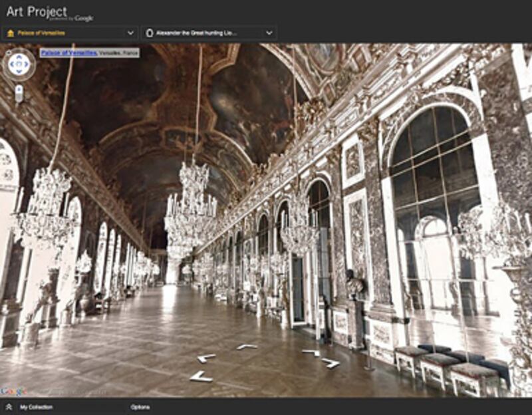Click the nearest floor arrow at the bottom

201,376
